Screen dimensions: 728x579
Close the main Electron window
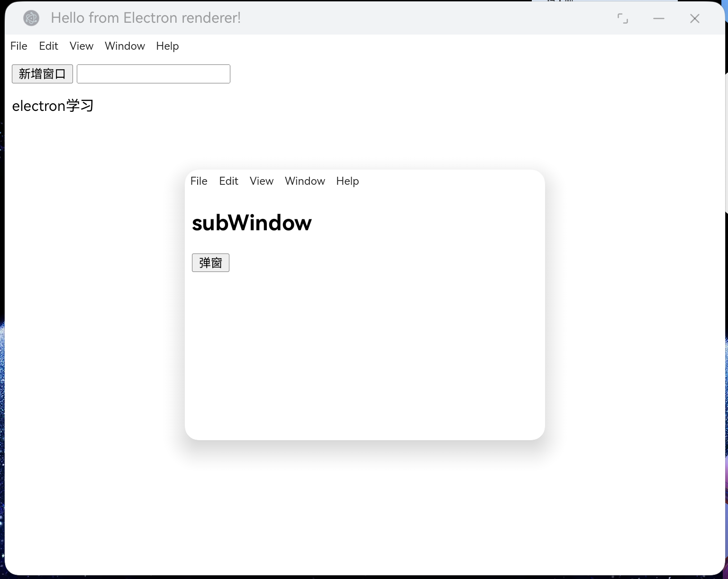pyautogui.click(x=695, y=18)
